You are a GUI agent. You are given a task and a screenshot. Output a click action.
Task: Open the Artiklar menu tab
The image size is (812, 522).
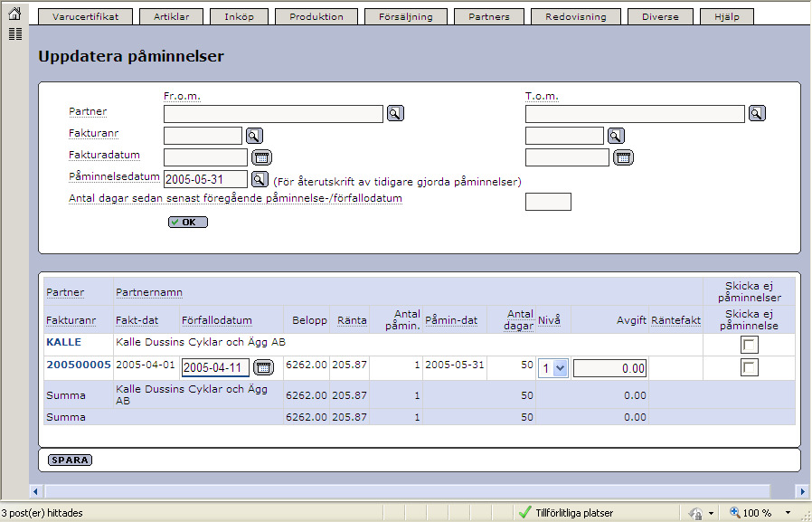[x=172, y=16]
